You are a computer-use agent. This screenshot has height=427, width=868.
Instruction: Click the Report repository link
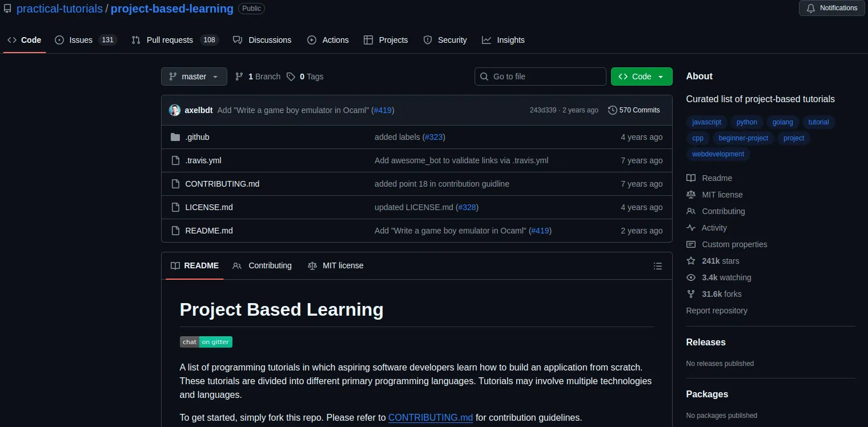click(717, 311)
